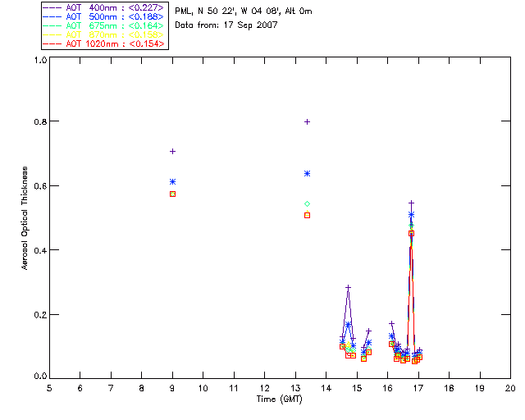The image size is (525, 420).
Task: Click the y-axis tick label 0.4
Action: [x=40, y=250]
